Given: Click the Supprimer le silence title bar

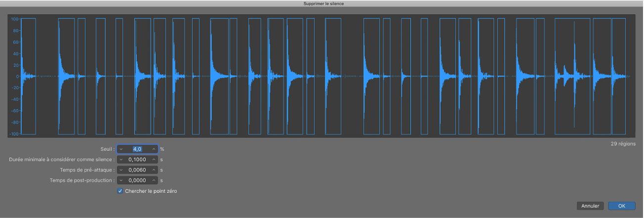Looking at the screenshot, I should pyautogui.click(x=322, y=3).
